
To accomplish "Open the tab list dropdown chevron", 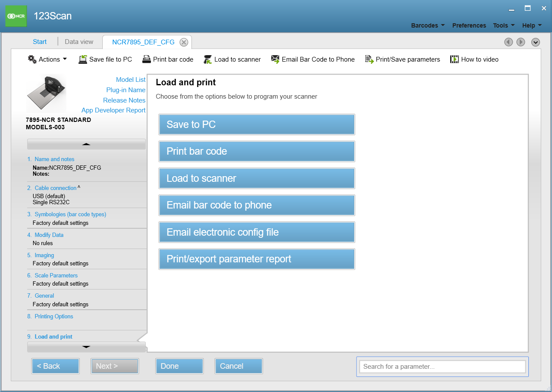I will click(x=536, y=42).
